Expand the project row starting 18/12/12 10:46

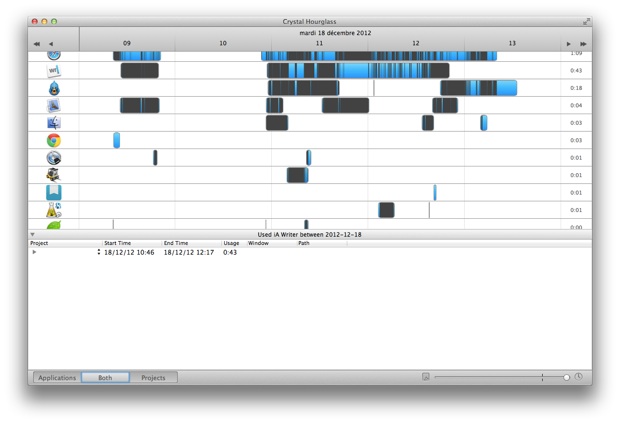pos(34,252)
